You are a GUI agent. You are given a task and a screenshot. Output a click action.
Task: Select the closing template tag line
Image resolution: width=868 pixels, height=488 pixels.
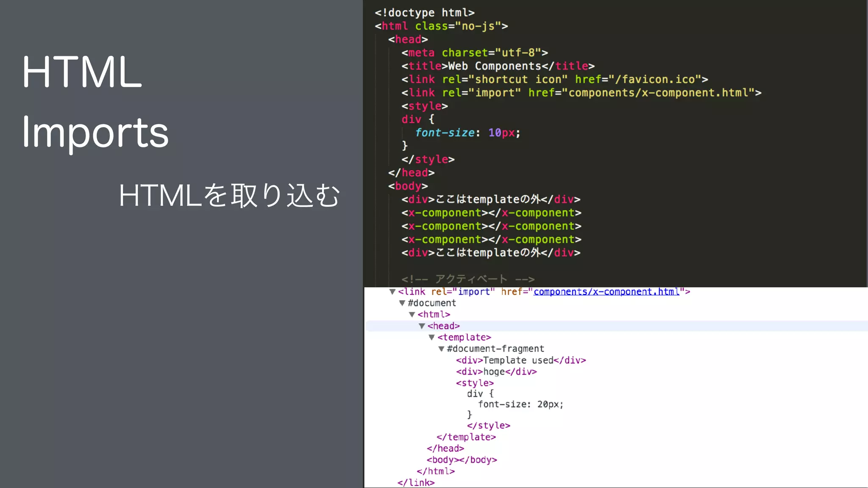click(x=466, y=437)
